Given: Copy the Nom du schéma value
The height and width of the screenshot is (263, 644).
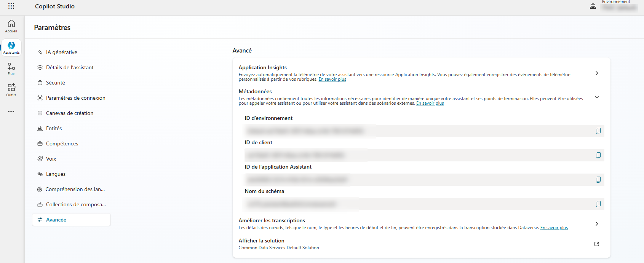Looking at the screenshot, I should (x=598, y=204).
